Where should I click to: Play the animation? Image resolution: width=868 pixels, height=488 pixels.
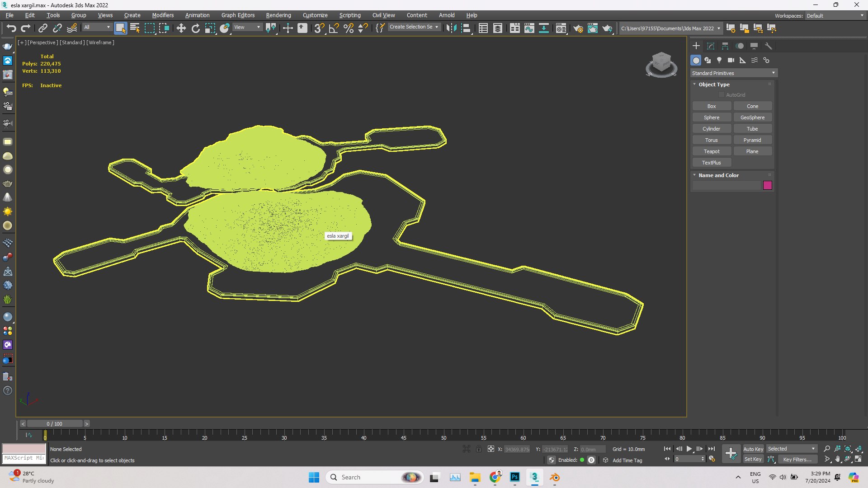(x=689, y=449)
